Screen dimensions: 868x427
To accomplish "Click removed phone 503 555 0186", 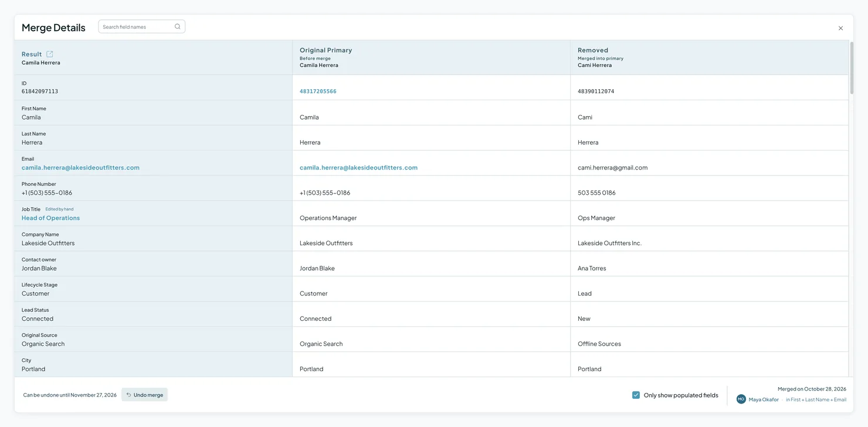I will click(x=596, y=193).
